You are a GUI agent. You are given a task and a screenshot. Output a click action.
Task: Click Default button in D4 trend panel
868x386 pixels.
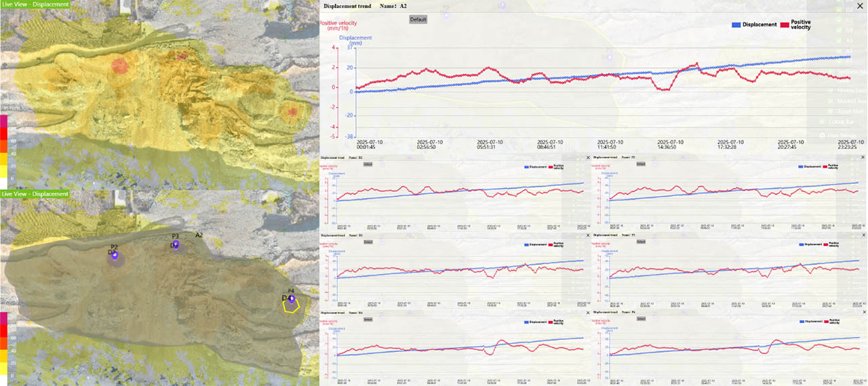[368, 320]
